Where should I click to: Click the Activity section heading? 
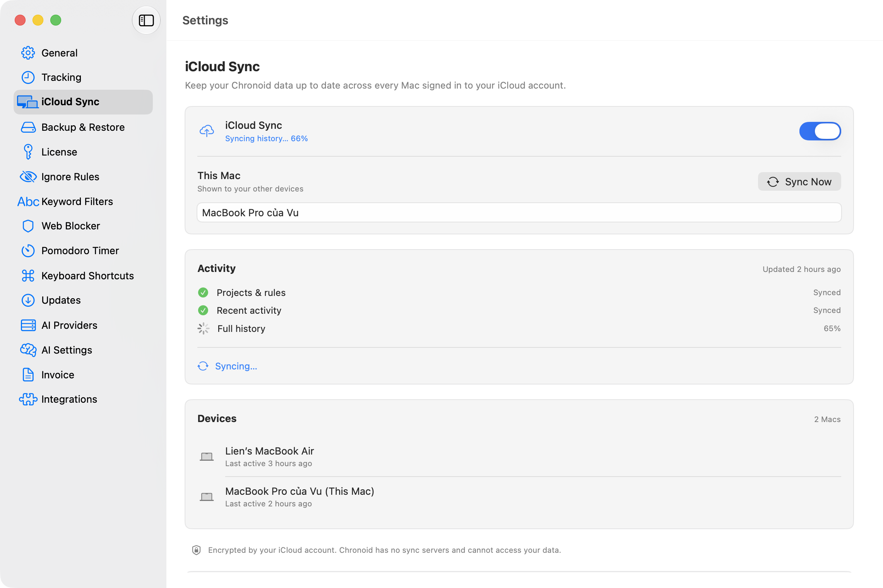(217, 268)
